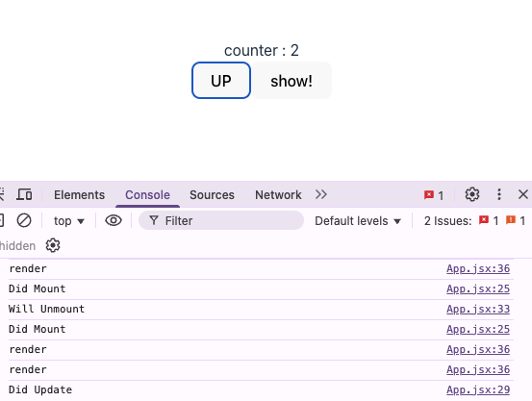Click the show! button
Viewport: 532px width, 401px height.
point(291,81)
